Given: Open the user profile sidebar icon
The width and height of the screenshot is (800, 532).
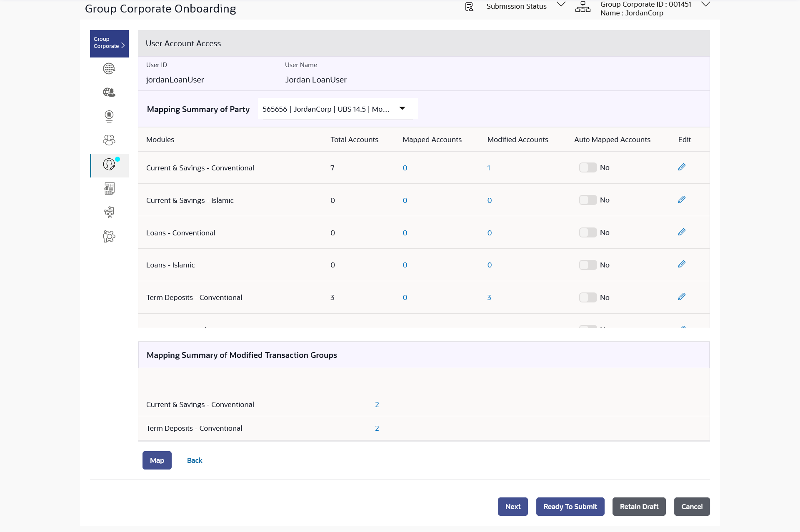Looking at the screenshot, I should click(x=109, y=116).
